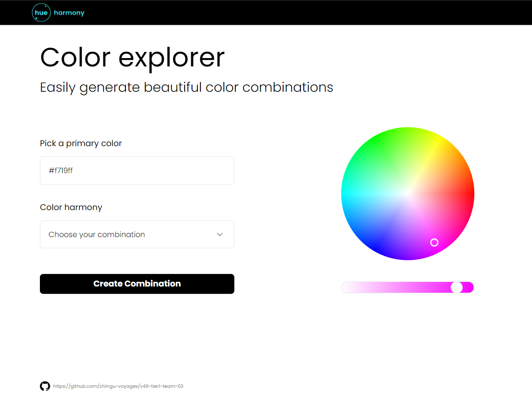Screen dimensions: 532x404
Task: Click the magenta right end of the slider
Action: [x=470, y=287]
